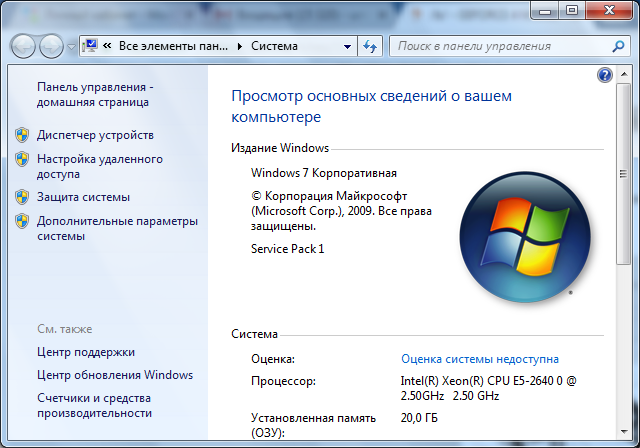
Task: Click the scrollbar down arrow
Action: click(624, 431)
